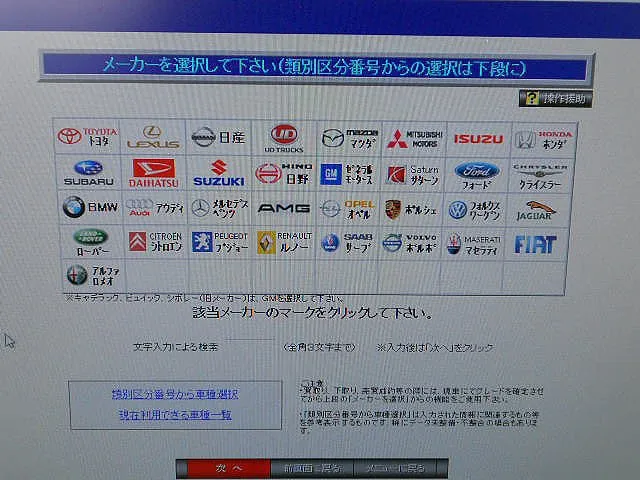The width and height of the screenshot is (640, 480).
Task: Click the 前画面に戻る button
Action: click(x=313, y=469)
